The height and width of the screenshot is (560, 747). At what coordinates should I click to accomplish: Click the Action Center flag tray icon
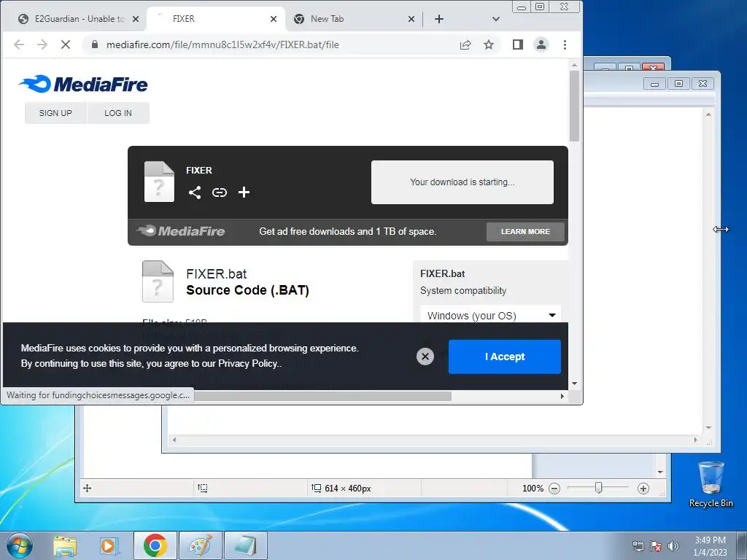pos(656,546)
